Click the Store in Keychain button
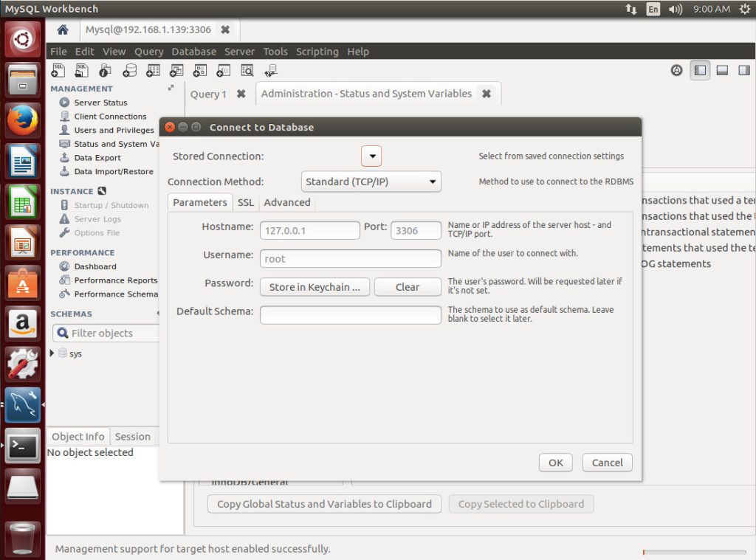This screenshot has width=756, height=560. 314,287
